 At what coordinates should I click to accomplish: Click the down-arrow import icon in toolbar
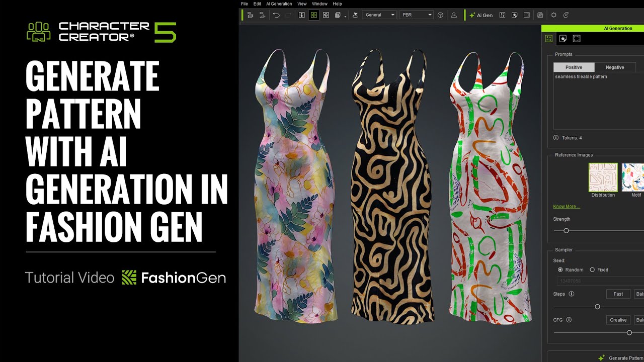302,15
